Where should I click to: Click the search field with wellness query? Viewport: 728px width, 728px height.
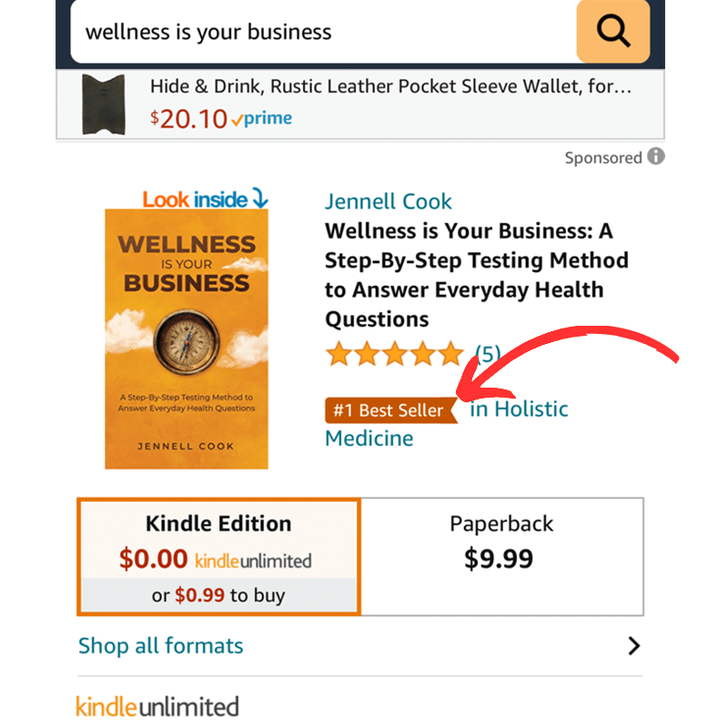[x=323, y=32]
